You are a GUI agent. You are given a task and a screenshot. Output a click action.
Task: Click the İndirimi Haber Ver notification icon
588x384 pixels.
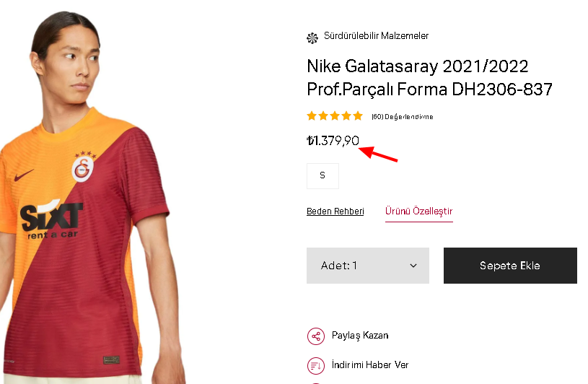point(315,365)
